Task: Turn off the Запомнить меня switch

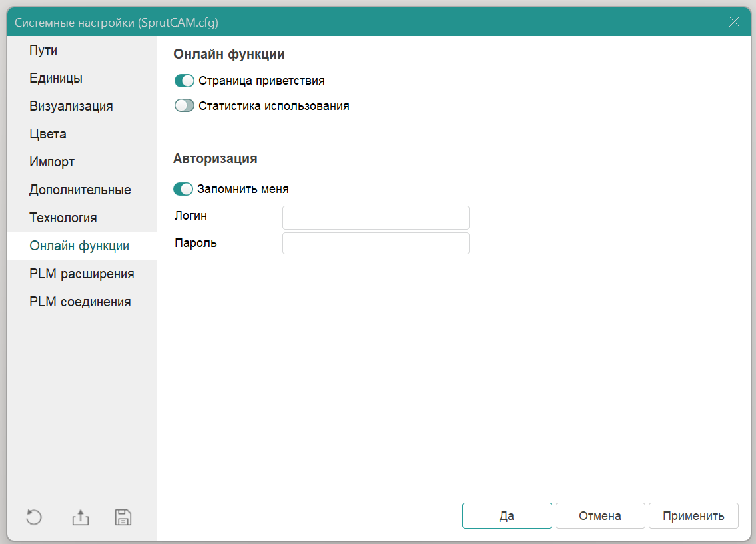Action: pos(183,189)
